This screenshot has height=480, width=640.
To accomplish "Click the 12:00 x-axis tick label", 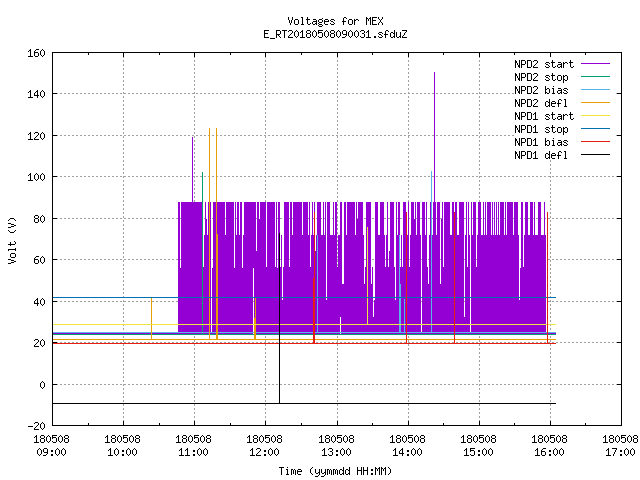I will click(x=264, y=452).
